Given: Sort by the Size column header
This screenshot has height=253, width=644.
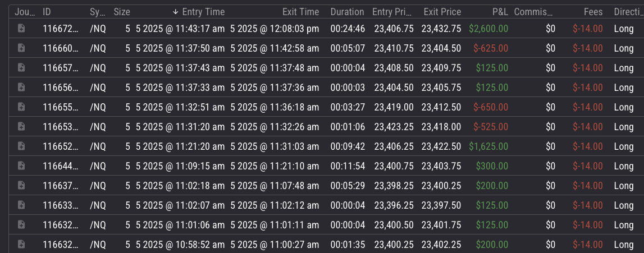Looking at the screenshot, I should [121, 12].
